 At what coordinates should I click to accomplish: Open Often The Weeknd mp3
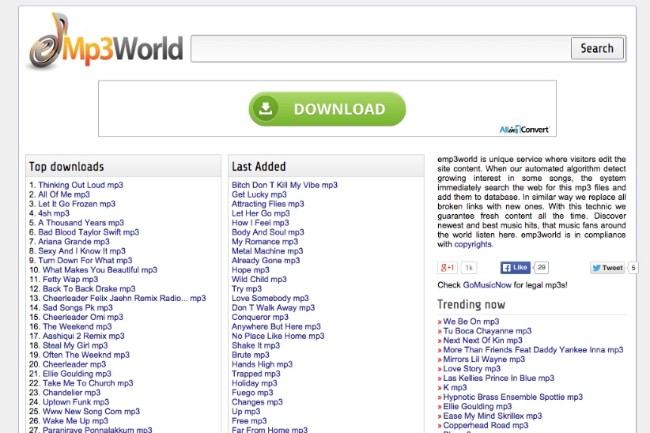click(86, 355)
